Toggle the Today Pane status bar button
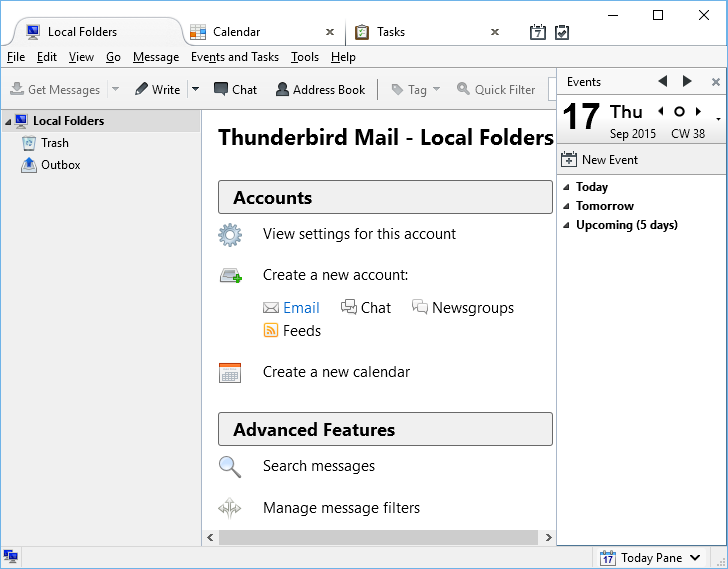The height and width of the screenshot is (569, 728). click(650, 557)
